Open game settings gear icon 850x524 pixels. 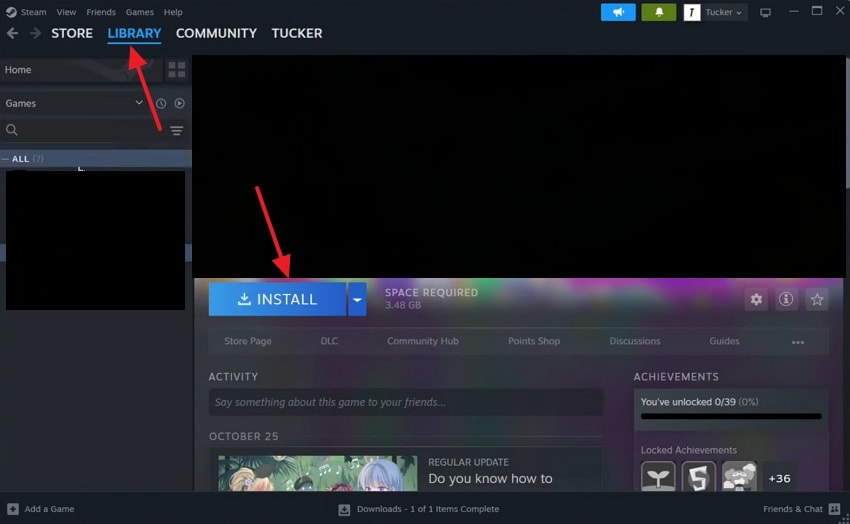(x=756, y=299)
